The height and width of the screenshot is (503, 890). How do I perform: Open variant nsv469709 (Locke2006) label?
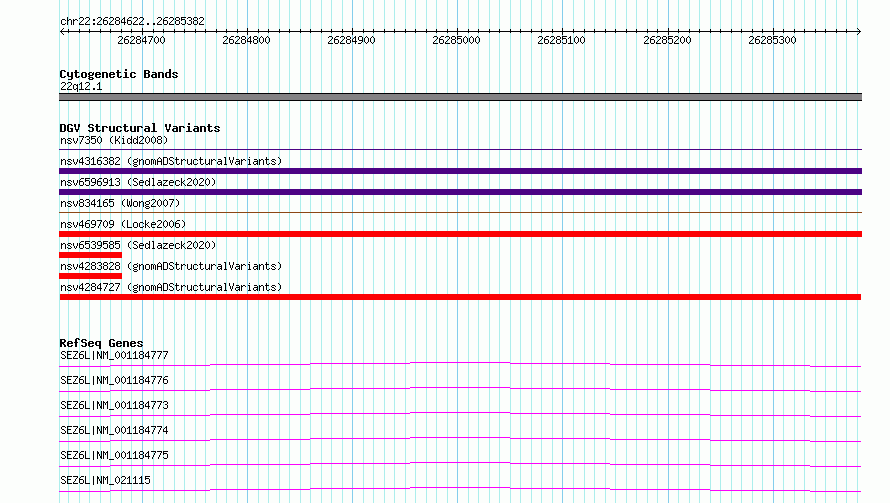123,224
